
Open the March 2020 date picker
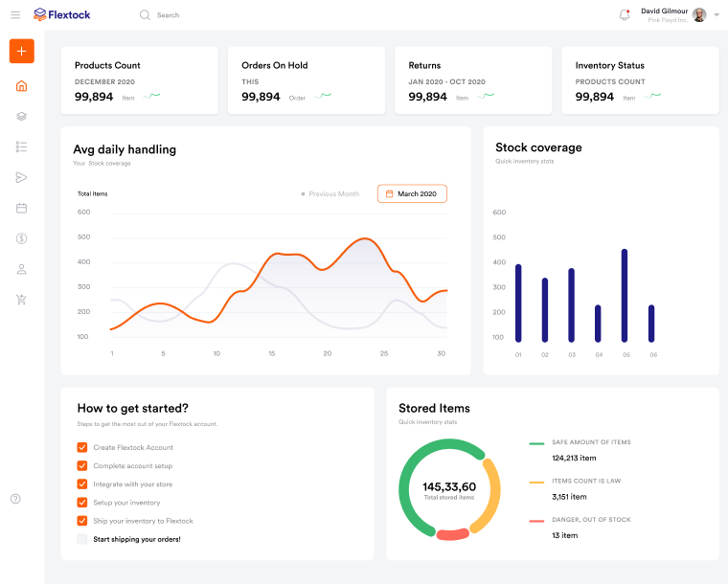412,193
